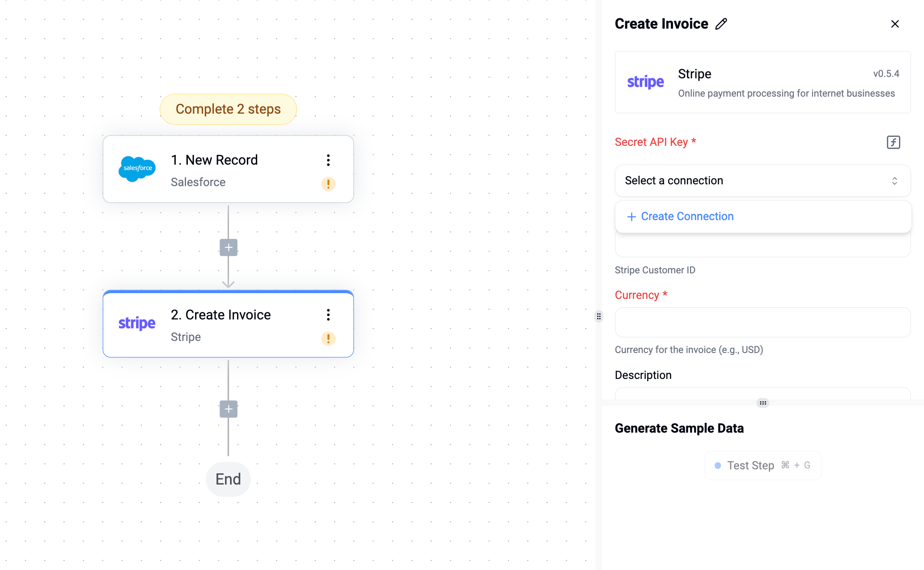
Task: Open the New Record step's three-dot menu
Action: [x=328, y=160]
